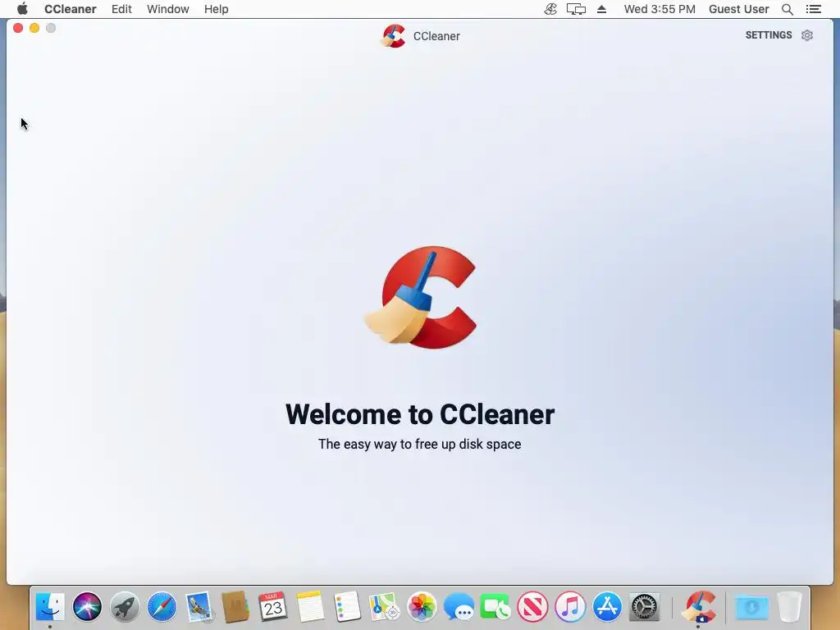Open Messages bubble icon in Dock
Viewport: 840px width, 630px height.
click(459, 607)
